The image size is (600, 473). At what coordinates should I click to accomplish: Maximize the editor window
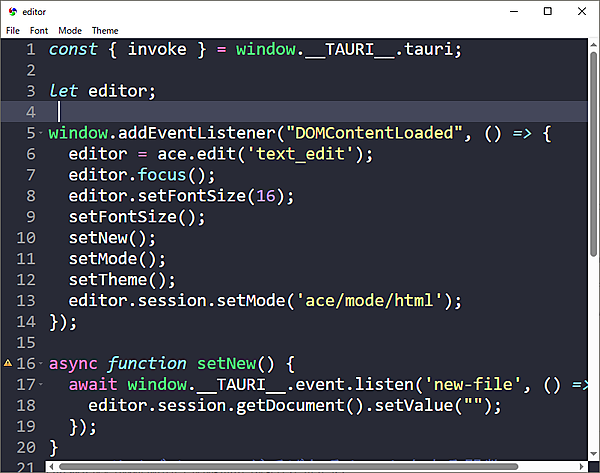point(547,11)
